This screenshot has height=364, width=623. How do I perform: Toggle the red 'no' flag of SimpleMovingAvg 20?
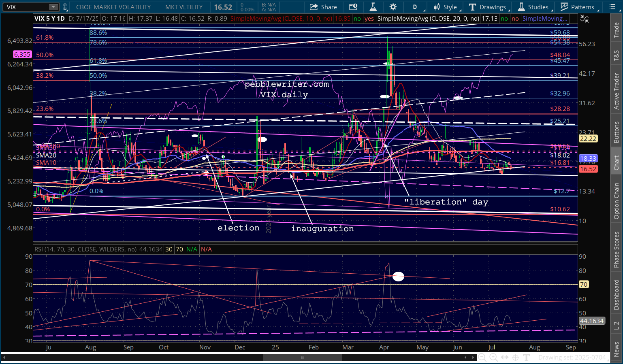pyautogui.click(x=515, y=19)
